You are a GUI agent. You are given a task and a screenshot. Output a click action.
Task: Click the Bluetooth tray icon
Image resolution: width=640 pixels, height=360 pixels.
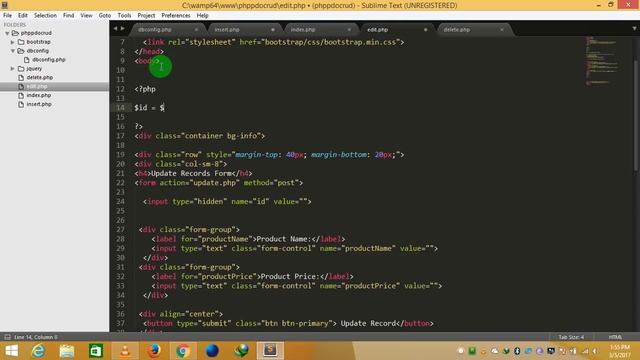[x=517, y=351]
